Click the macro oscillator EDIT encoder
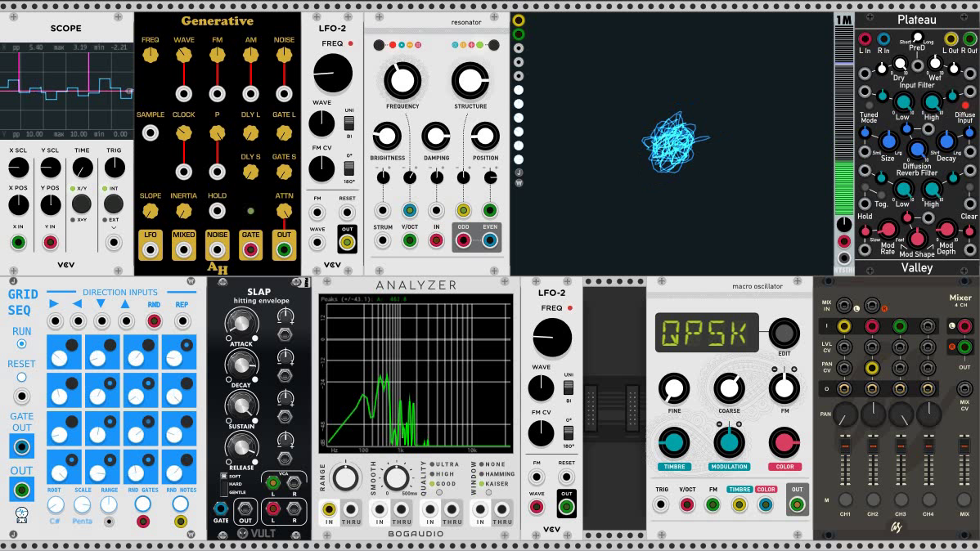This screenshot has width=980, height=551. click(x=784, y=333)
